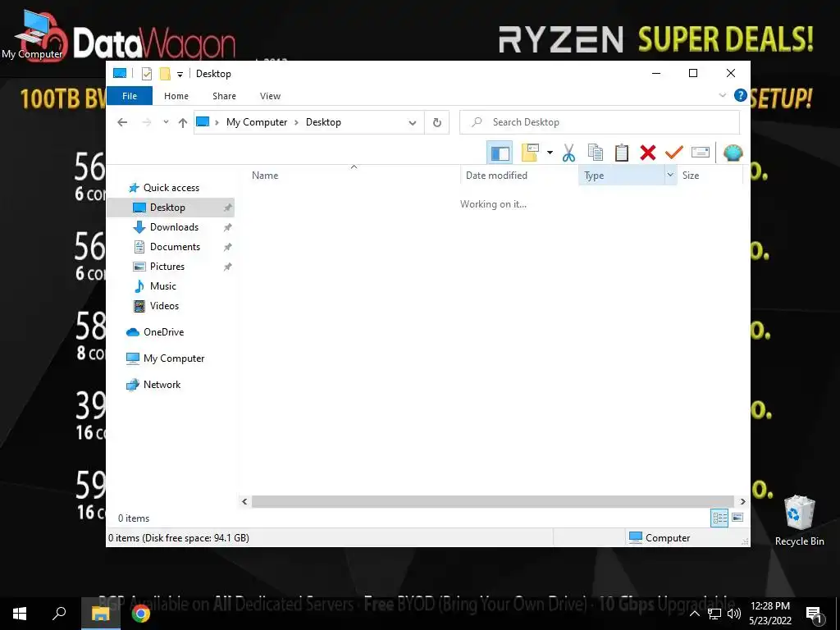Viewport: 840px width, 630px height.
Task: Select the Recycle Bin desktop icon
Action: click(x=799, y=520)
